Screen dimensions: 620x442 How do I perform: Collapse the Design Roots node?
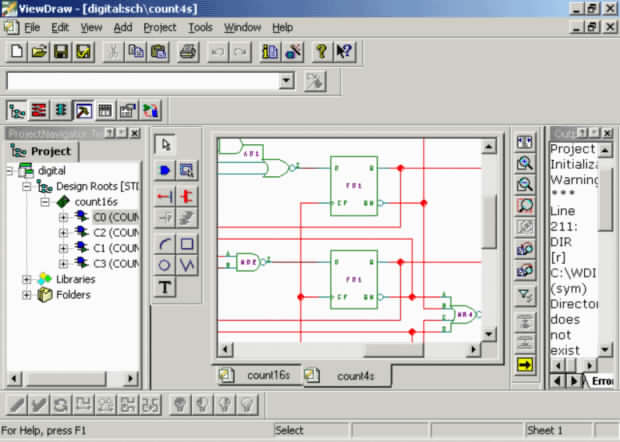coord(26,186)
